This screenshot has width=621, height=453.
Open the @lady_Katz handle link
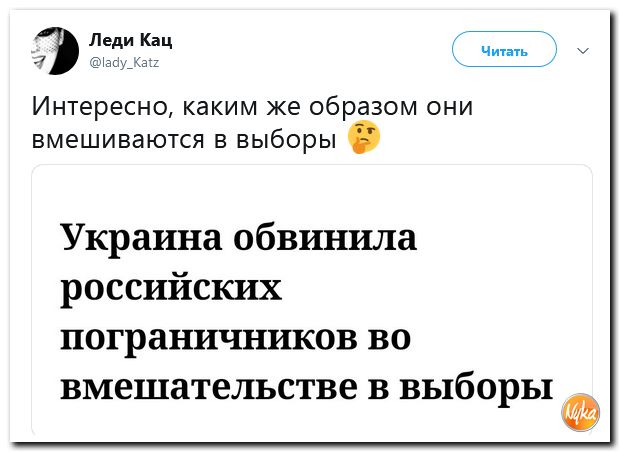click(125, 61)
